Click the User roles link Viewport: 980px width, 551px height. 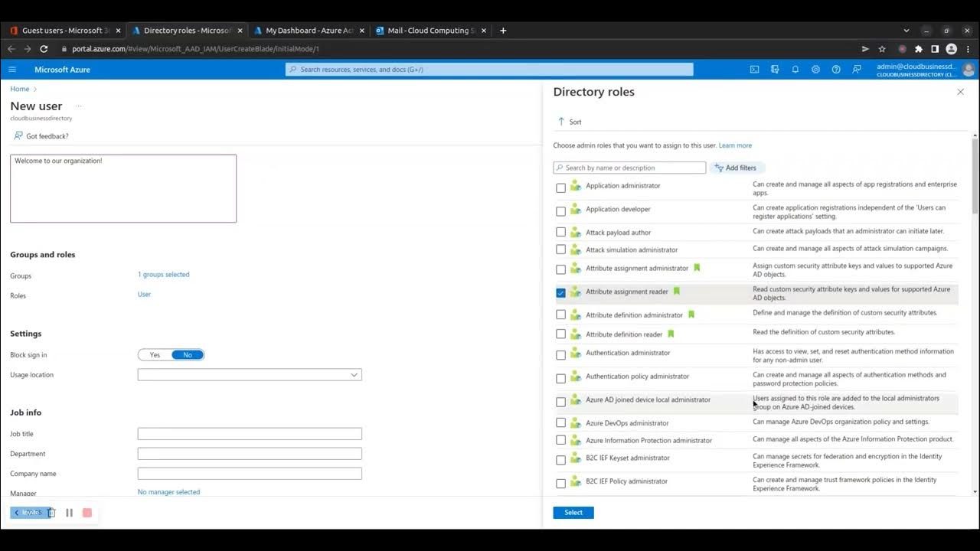(x=144, y=295)
